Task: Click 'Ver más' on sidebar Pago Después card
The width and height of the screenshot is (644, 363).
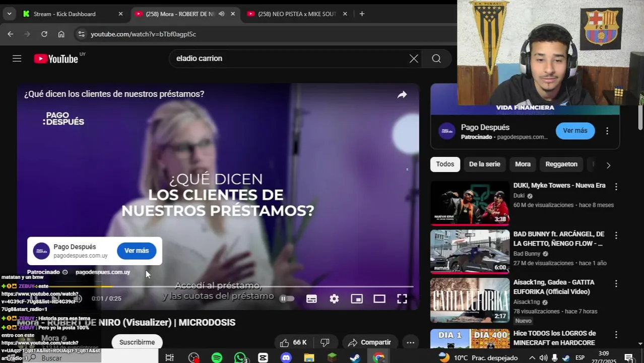Action: pos(575,131)
